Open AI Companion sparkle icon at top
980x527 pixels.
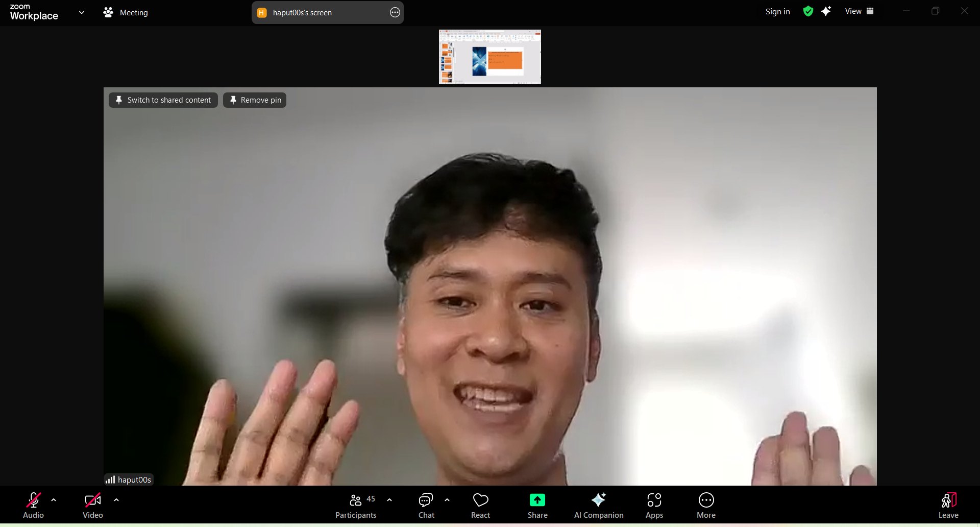coord(826,11)
